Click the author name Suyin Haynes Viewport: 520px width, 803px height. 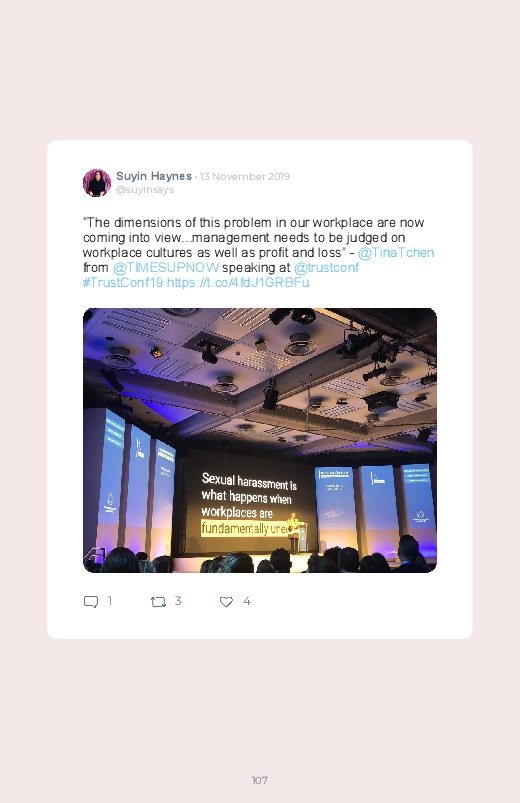(154, 176)
